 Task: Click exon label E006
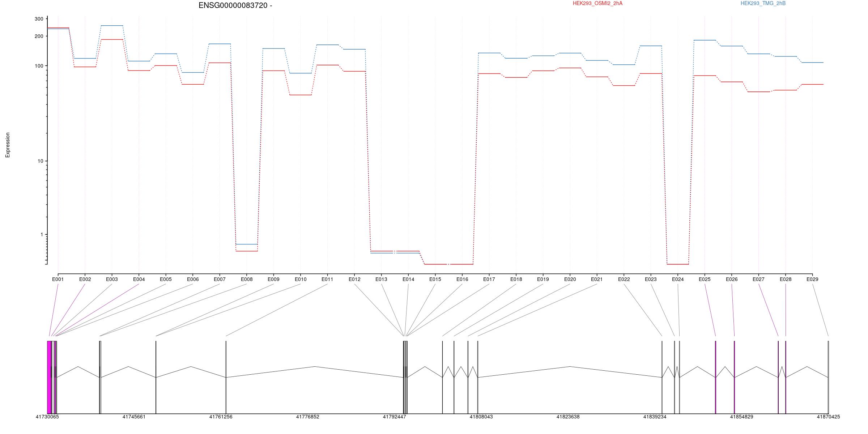[x=193, y=279]
